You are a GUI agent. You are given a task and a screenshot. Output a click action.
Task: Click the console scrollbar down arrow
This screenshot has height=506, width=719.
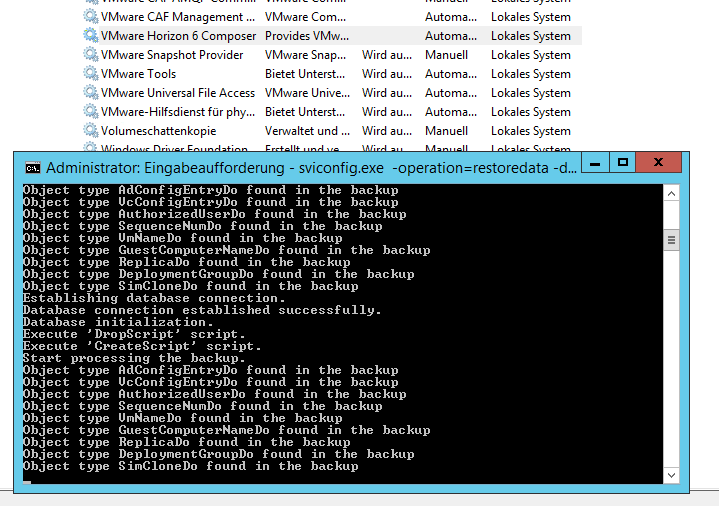tap(671, 475)
